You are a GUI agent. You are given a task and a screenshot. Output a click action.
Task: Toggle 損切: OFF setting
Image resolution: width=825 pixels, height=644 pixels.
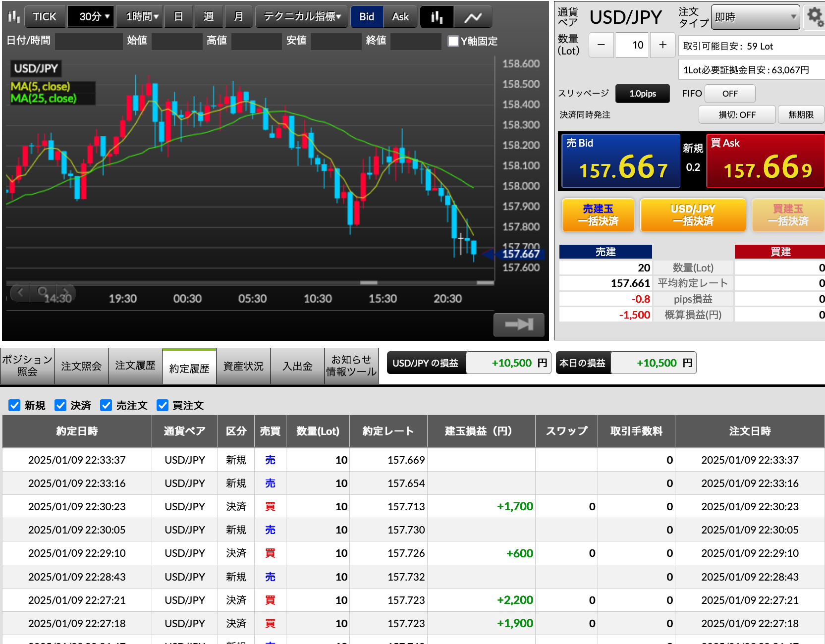[737, 115]
